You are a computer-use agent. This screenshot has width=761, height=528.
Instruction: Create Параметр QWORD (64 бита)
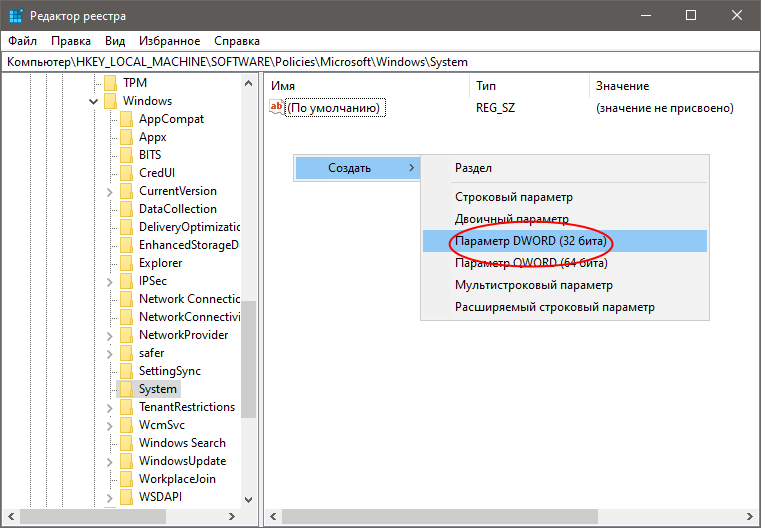coord(565,263)
